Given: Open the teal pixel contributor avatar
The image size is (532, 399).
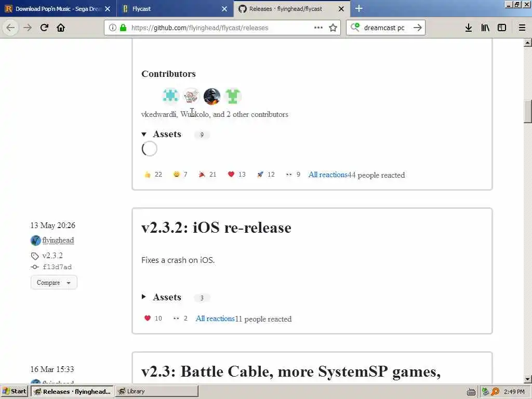Looking at the screenshot, I should 170,96.
